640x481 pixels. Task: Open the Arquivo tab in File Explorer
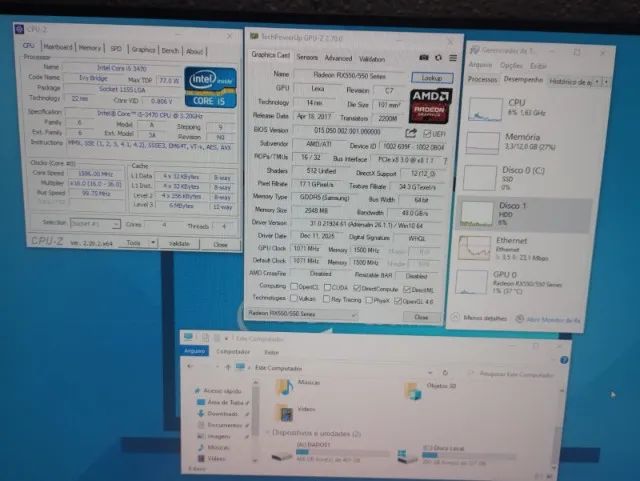[194, 351]
